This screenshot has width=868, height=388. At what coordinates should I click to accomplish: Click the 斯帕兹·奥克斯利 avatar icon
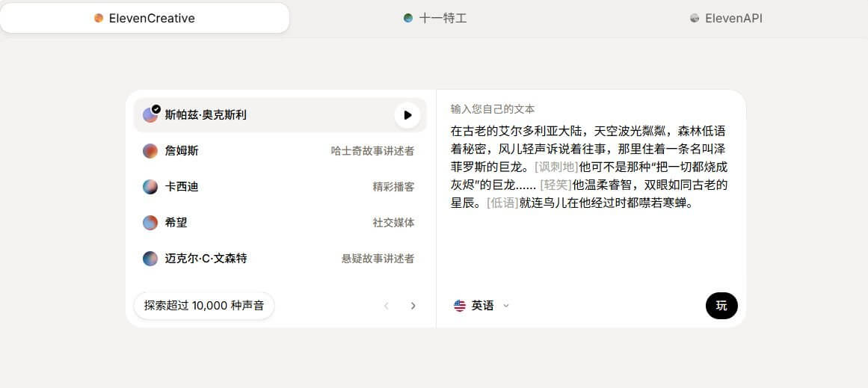point(150,114)
